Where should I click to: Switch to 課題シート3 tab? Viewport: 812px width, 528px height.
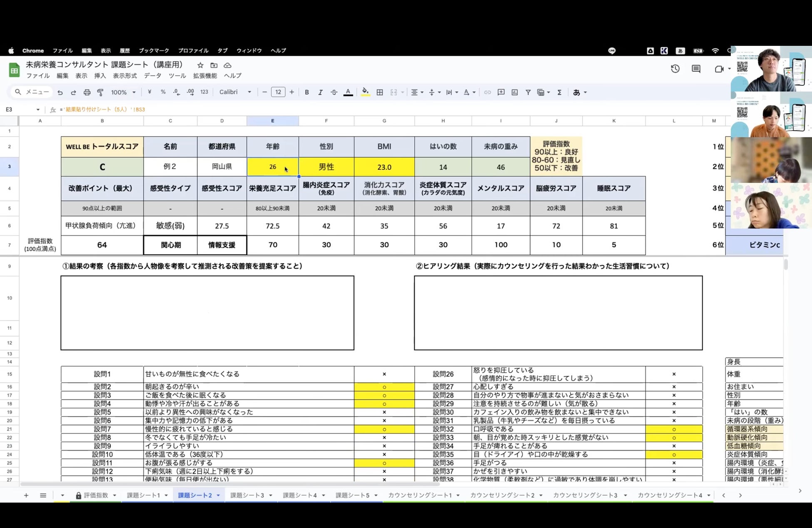click(x=247, y=496)
